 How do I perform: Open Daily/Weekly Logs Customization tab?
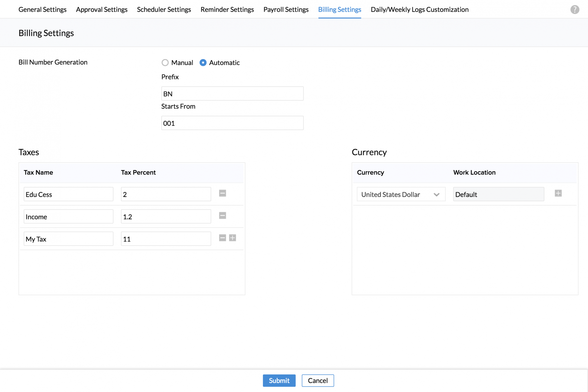(x=420, y=9)
